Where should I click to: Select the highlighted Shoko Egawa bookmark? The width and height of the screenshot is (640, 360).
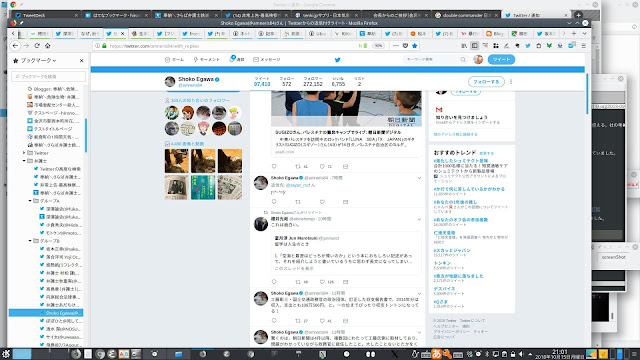pyautogui.click(x=46, y=313)
